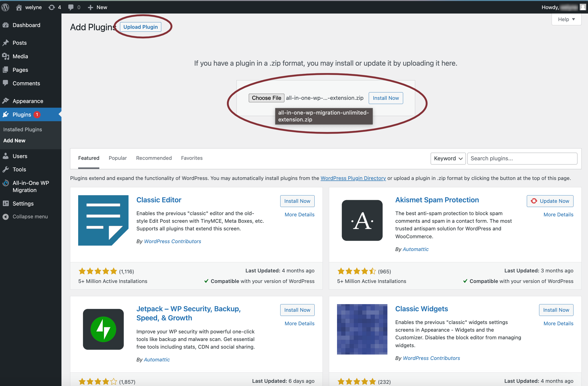Open More Details for Akismet Spam Protection
Viewport: 588px width, 386px height.
point(558,214)
